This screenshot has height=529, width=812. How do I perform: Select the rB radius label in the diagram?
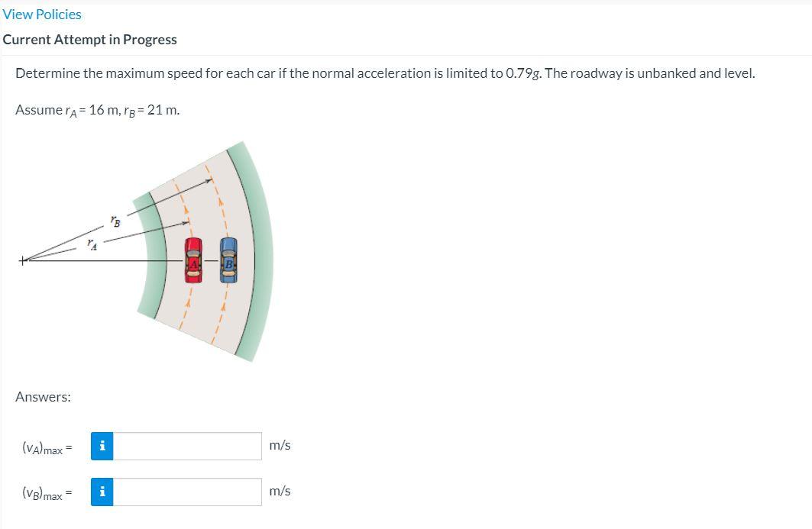115,222
